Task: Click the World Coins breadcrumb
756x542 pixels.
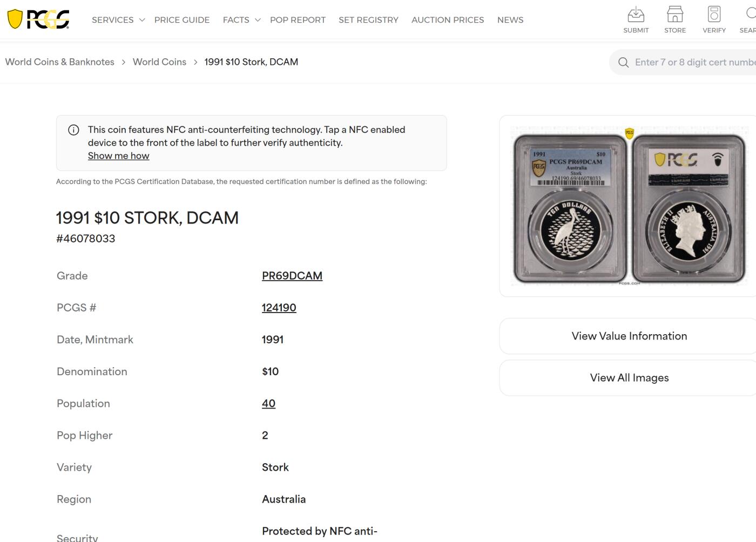Action: tap(159, 62)
